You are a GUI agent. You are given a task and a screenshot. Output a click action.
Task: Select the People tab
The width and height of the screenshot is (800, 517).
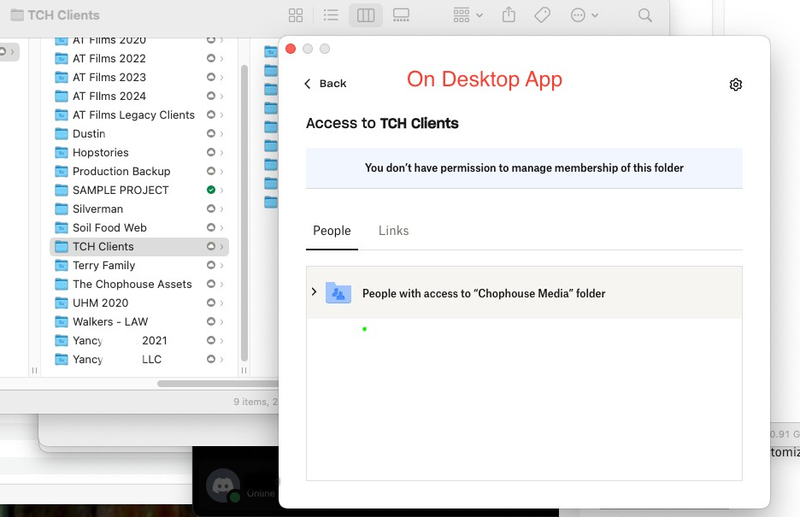tap(332, 231)
